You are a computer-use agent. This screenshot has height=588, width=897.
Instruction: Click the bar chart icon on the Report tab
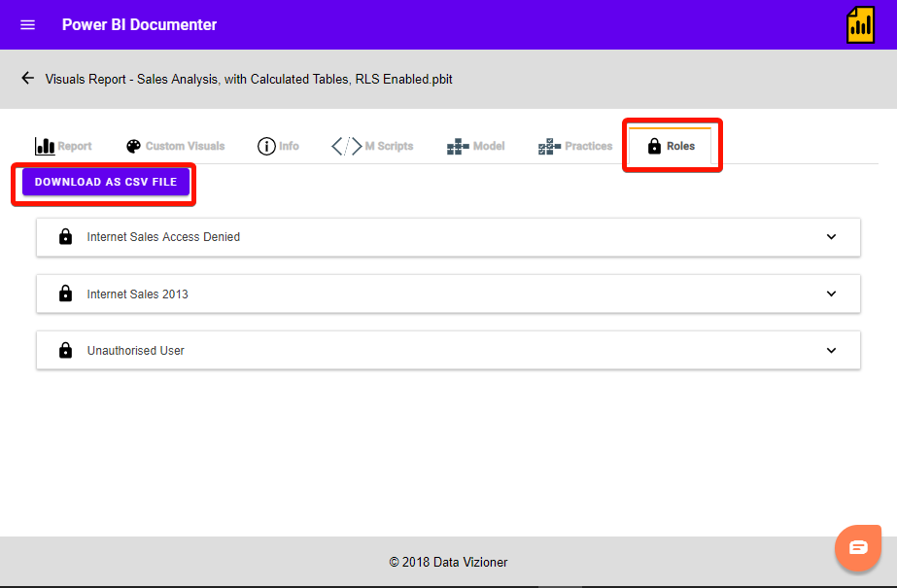(45, 146)
